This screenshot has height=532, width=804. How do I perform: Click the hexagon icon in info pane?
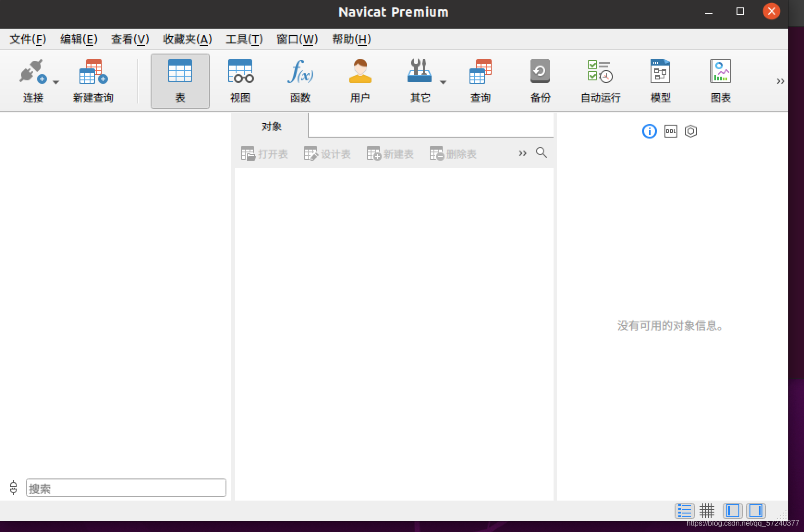(x=691, y=131)
